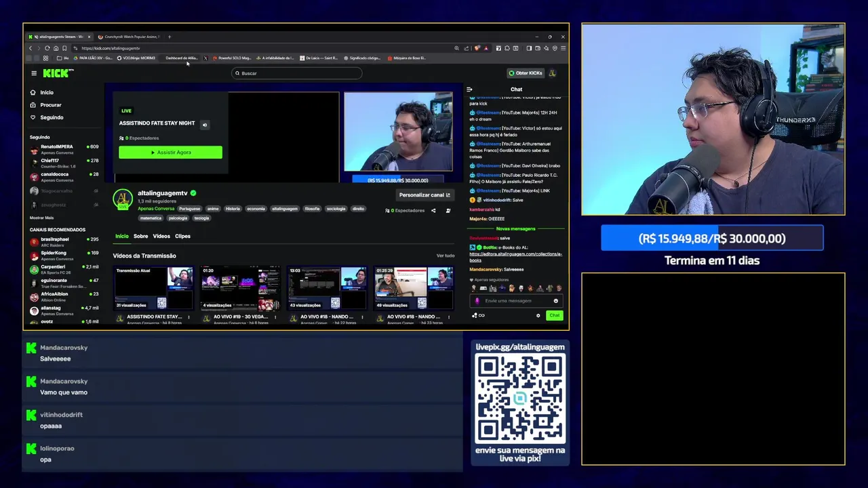868x488 pixels.
Task: Select the anime tag
Action: [213, 209]
